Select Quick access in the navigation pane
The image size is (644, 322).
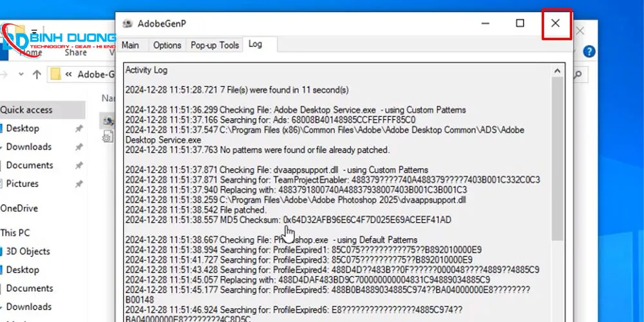[x=26, y=109]
